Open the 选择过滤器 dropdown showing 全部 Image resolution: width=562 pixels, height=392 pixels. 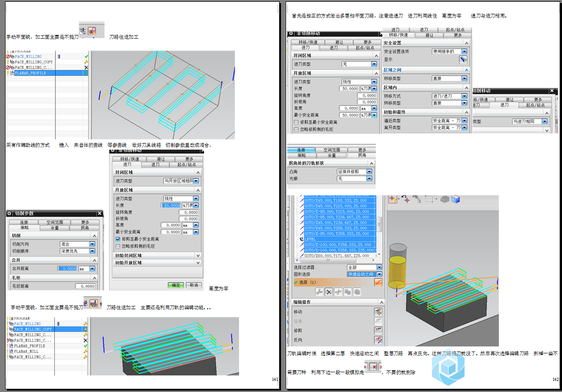pos(364,267)
